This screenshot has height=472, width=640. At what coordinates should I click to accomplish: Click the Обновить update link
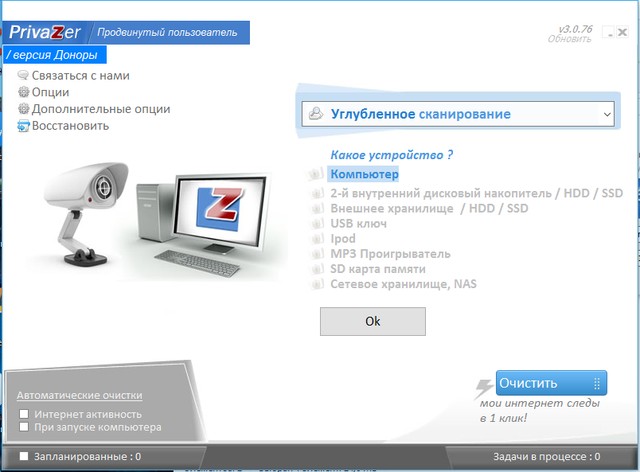pyautogui.click(x=569, y=39)
